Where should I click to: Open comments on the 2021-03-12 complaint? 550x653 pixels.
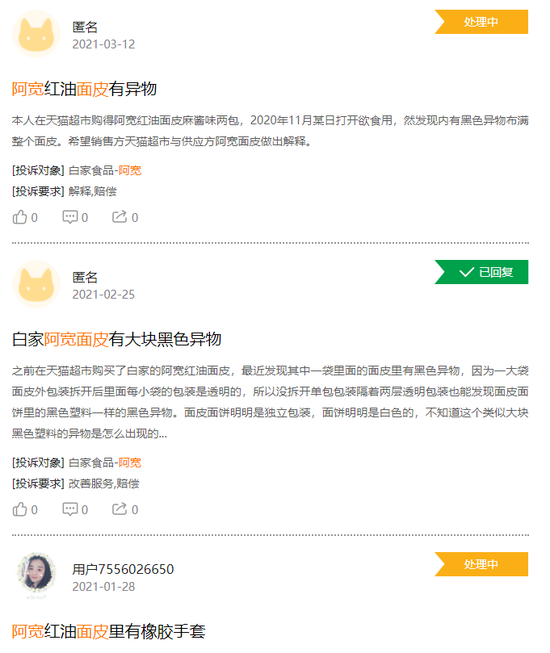pos(75,217)
